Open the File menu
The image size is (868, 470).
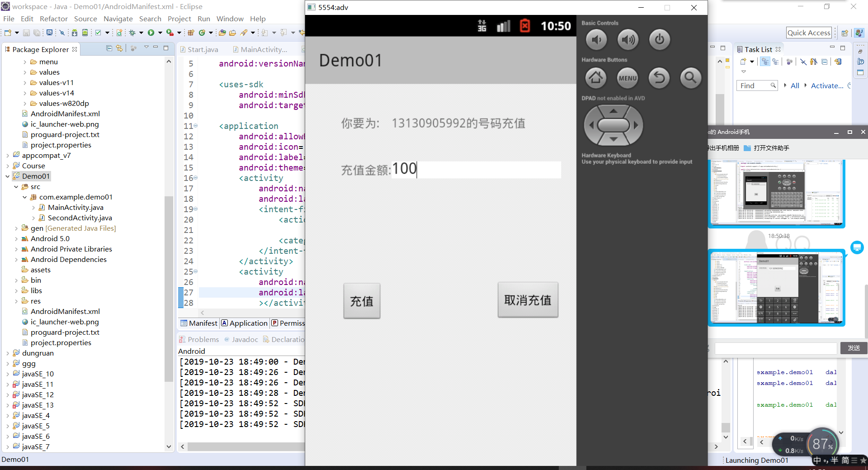9,19
